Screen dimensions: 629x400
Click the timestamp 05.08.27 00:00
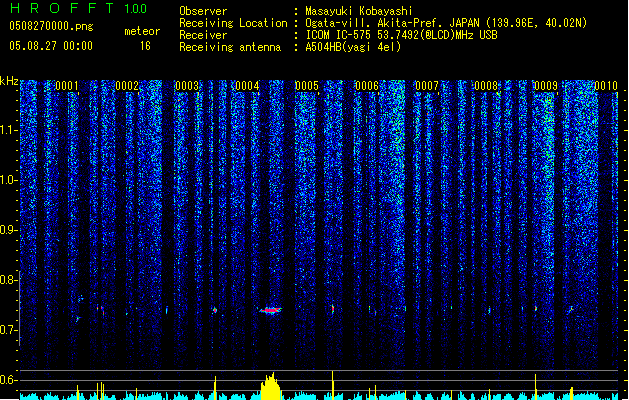coord(51,46)
